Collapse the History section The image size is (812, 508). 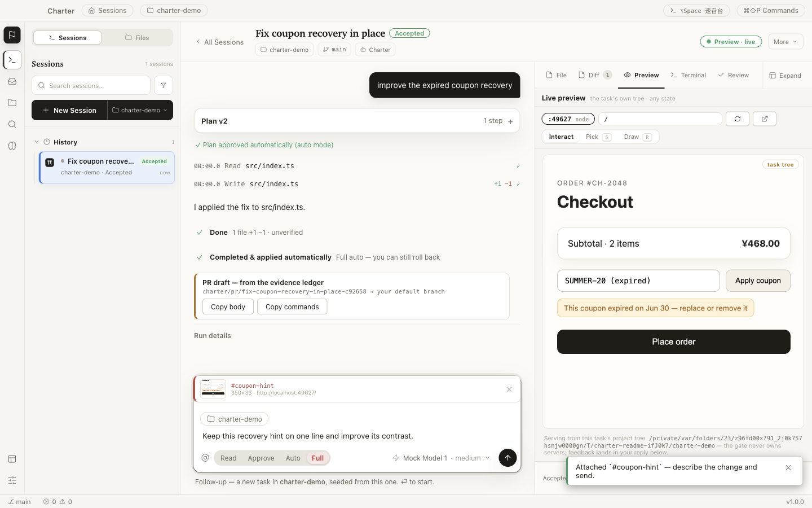click(37, 142)
